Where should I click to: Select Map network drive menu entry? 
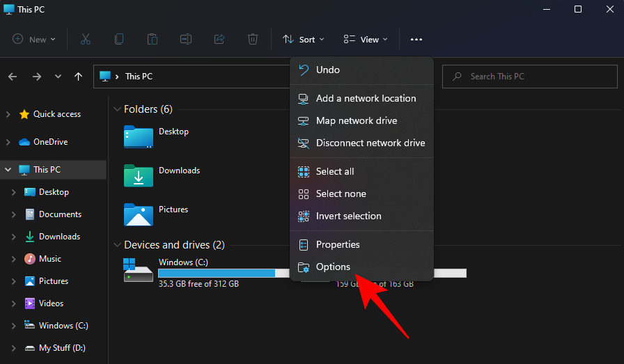(x=356, y=120)
